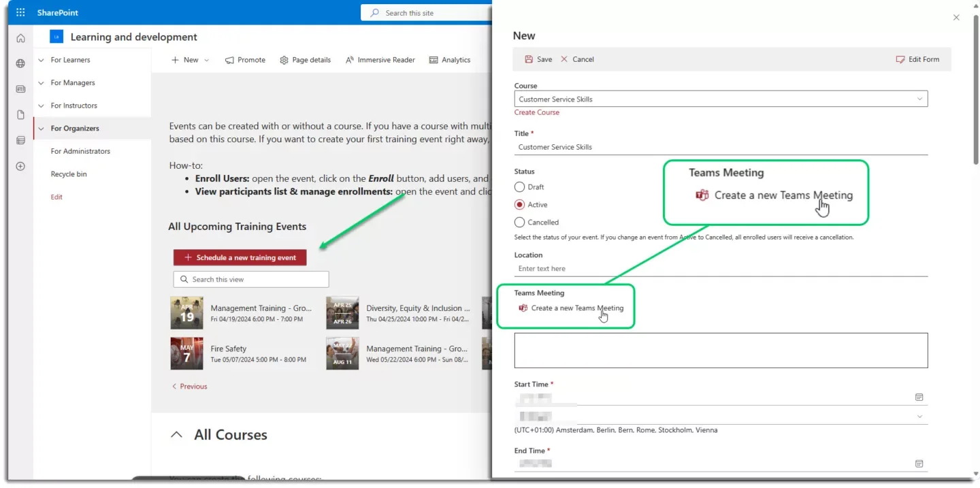Open Management Training Apr 19 event thumbnail
Screen dimensions: 980x488
(186, 313)
